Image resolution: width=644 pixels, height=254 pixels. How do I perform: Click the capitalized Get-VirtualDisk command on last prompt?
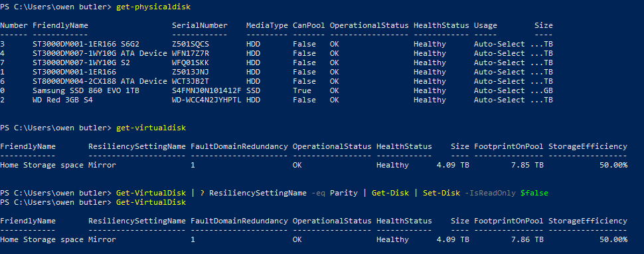tap(151, 202)
